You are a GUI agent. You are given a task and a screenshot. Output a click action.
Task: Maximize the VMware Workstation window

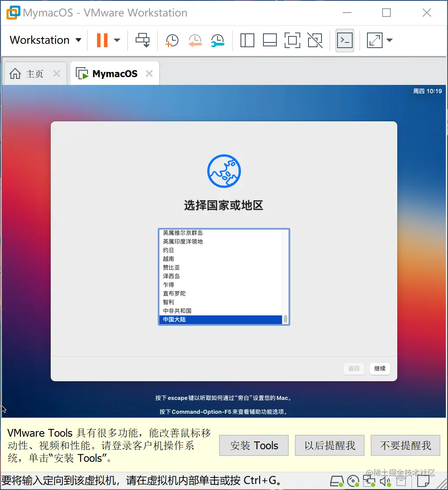pyautogui.click(x=386, y=13)
